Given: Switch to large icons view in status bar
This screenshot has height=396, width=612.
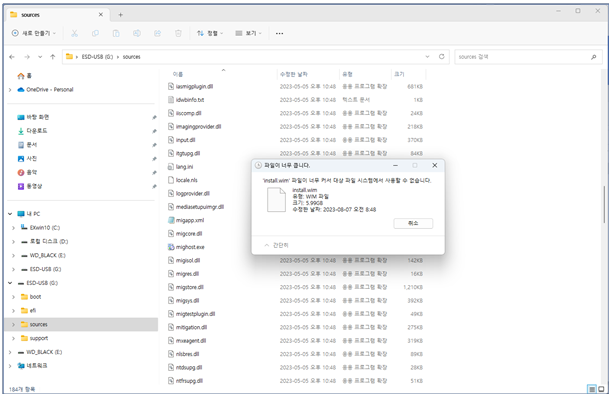Looking at the screenshot, I should click(601, 389).
